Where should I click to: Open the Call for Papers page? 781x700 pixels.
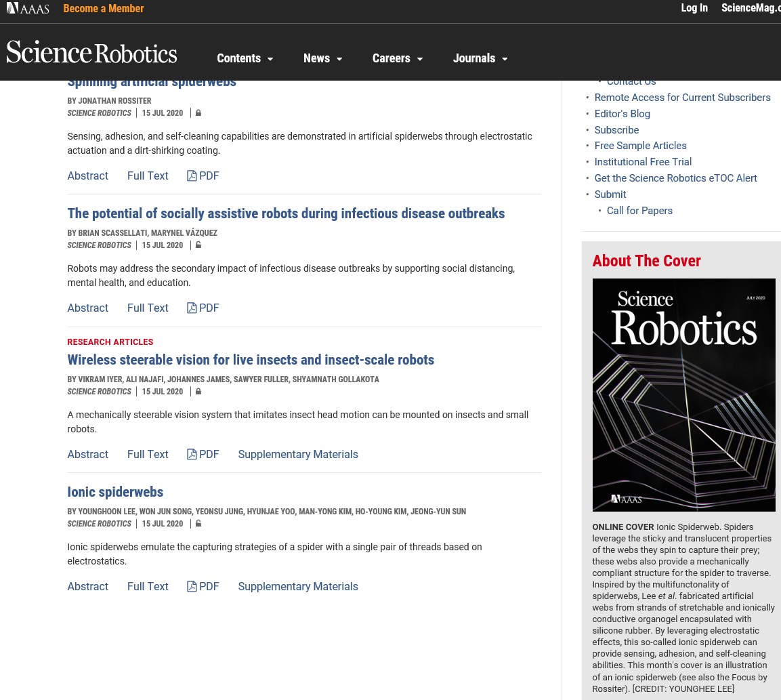[639, 211]
